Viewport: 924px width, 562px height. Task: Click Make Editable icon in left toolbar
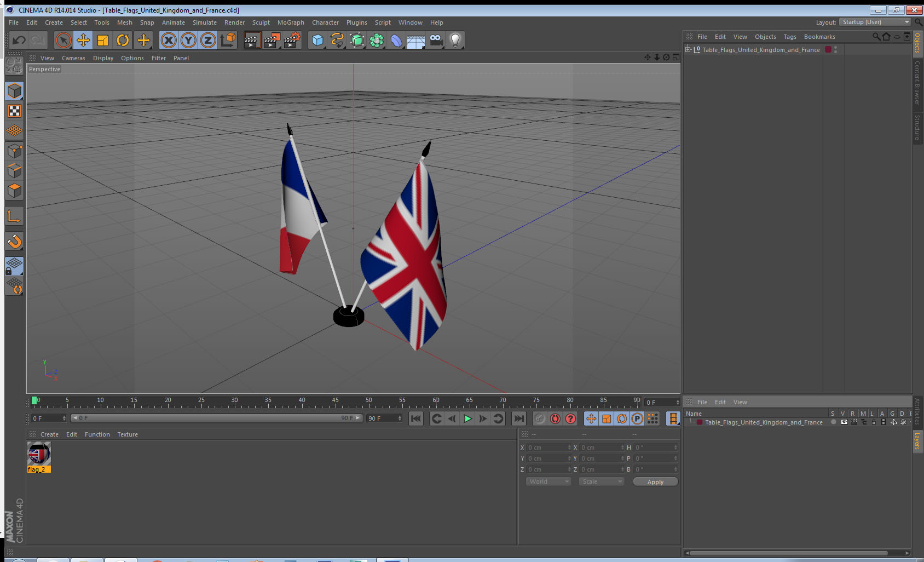14,66
